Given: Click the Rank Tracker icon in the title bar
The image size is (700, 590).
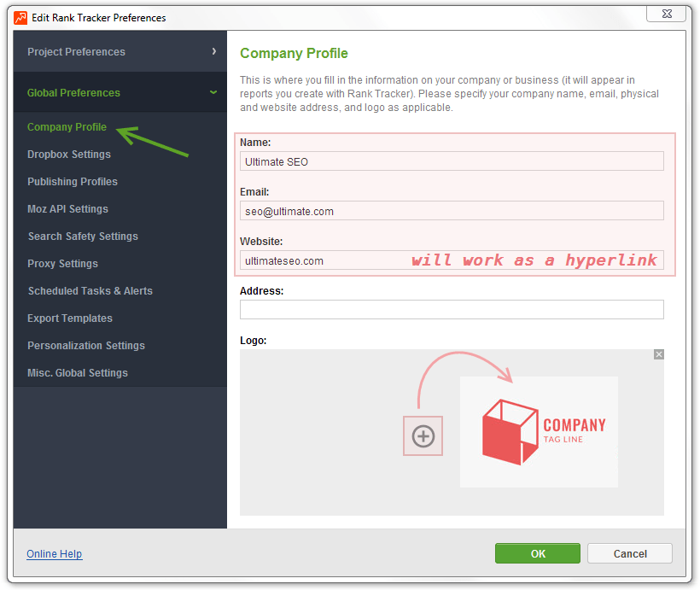Looking at the screenshot, I should coord(19,17).
